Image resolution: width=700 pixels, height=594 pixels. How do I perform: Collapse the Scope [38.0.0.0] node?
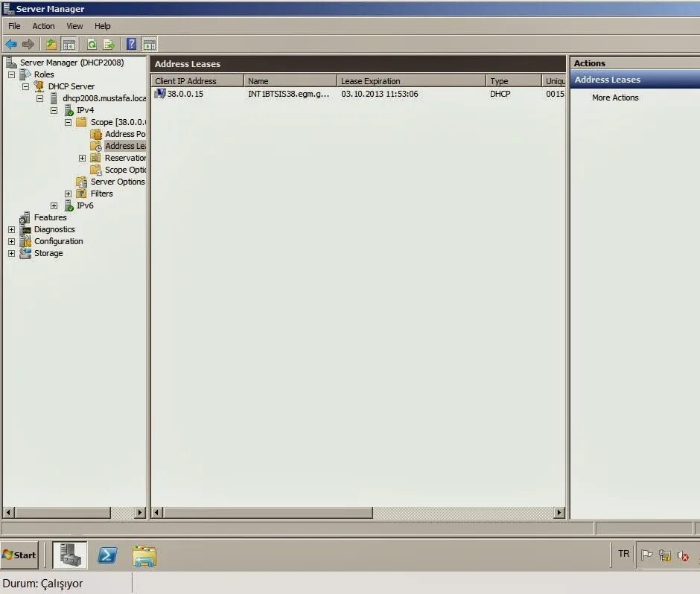pyautogui.click(x=69, y=122)
